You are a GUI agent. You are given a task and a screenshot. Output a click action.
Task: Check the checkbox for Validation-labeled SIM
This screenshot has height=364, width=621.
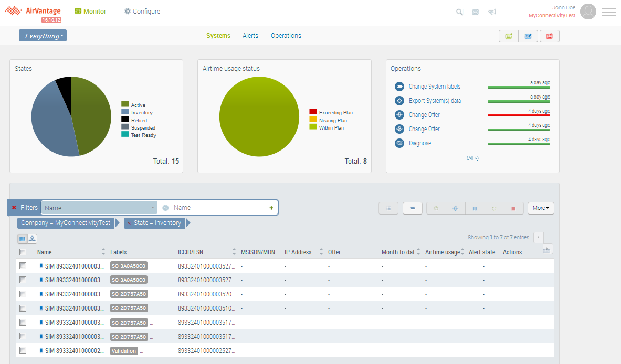23,350
